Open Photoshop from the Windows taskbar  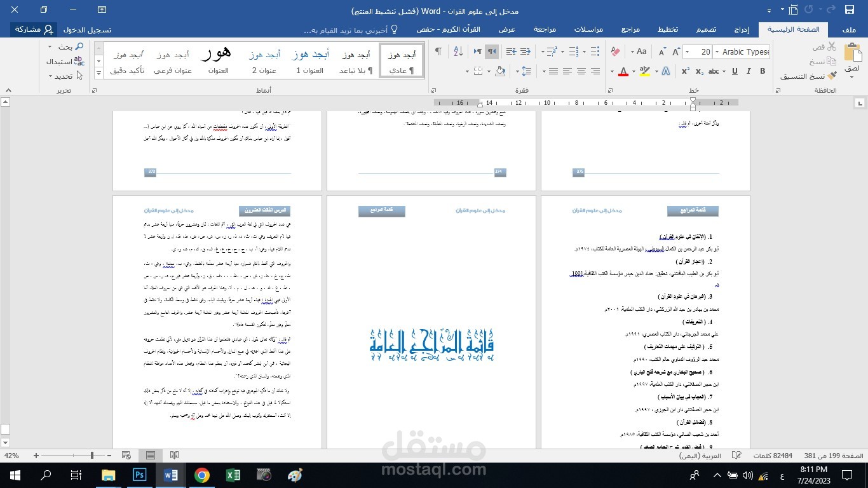point(139,475)
